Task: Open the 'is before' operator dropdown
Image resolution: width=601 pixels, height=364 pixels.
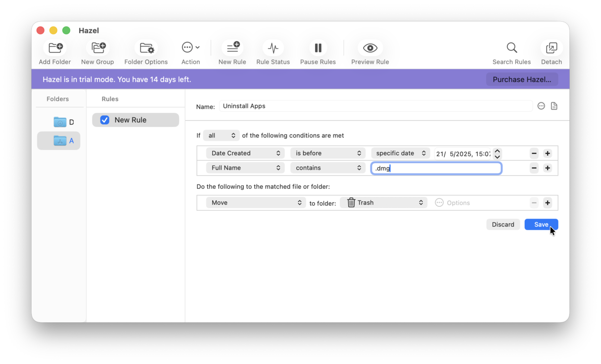Action: pos(328,153)
